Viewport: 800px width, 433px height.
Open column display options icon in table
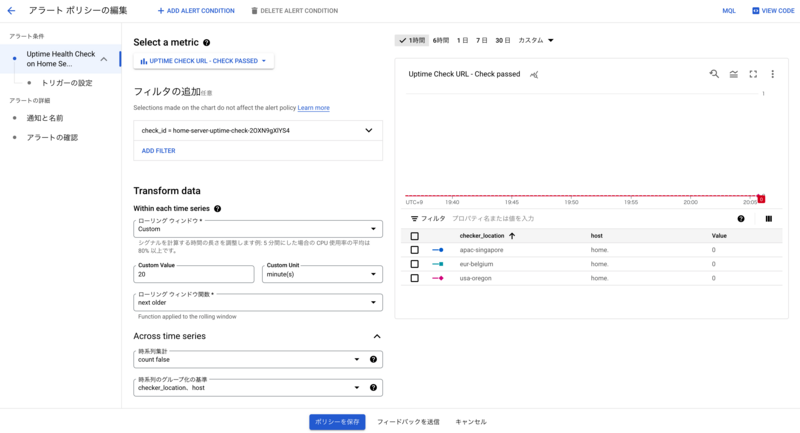[x=769, y=219]
